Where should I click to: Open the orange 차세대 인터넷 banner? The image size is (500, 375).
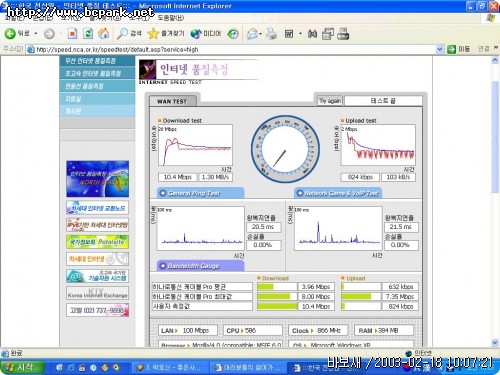point(97,259)
